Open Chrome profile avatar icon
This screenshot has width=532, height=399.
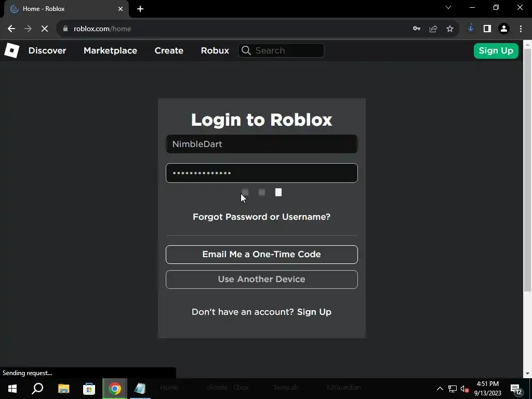pos(504,29)
